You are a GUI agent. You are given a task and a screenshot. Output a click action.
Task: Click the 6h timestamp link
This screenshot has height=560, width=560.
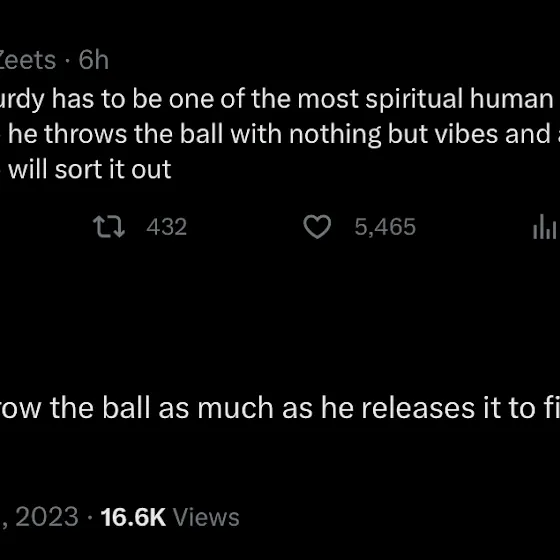click(x=94, y=60)
